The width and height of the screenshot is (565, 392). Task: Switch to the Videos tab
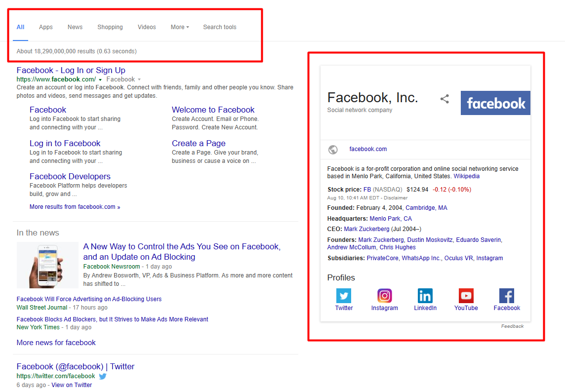(x=147, y=27)
